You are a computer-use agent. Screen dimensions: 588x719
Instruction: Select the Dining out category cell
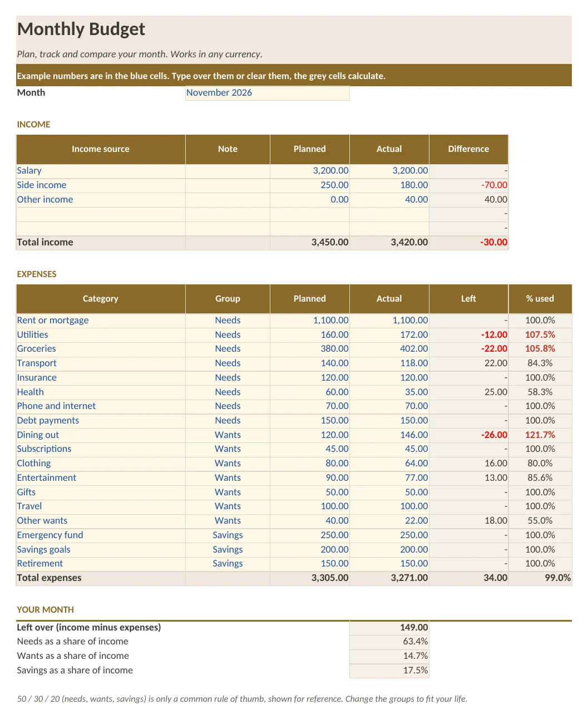point(101,435)
